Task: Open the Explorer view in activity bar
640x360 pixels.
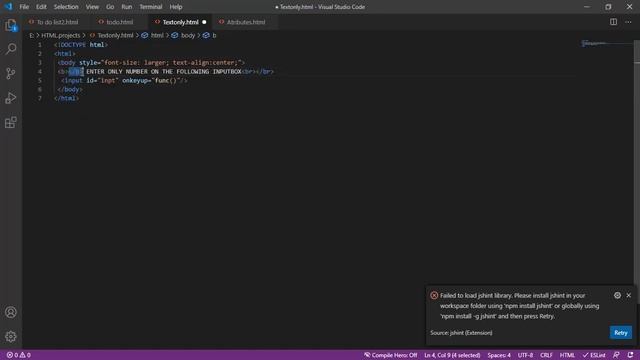Action: (11, 25)
